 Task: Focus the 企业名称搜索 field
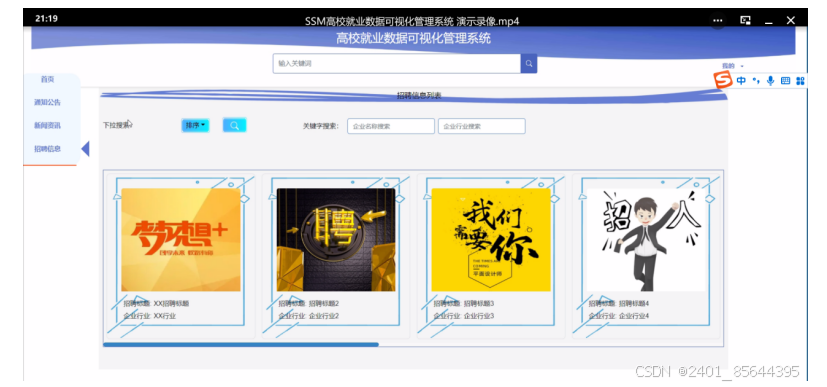(391, 127)
